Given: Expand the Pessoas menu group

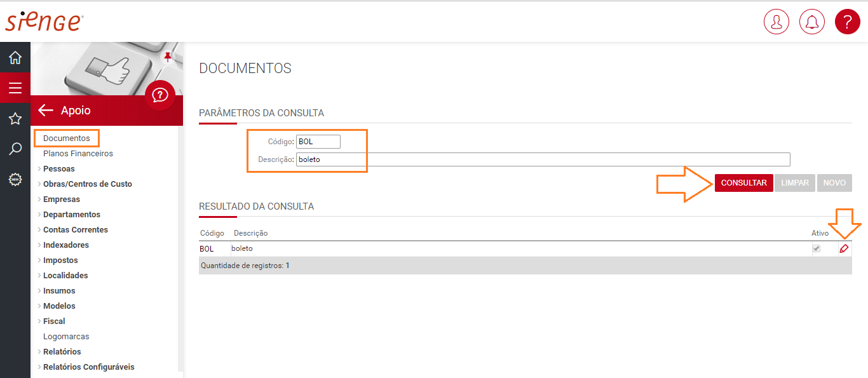Looking at the screenshot, I should tap(58, 169).
